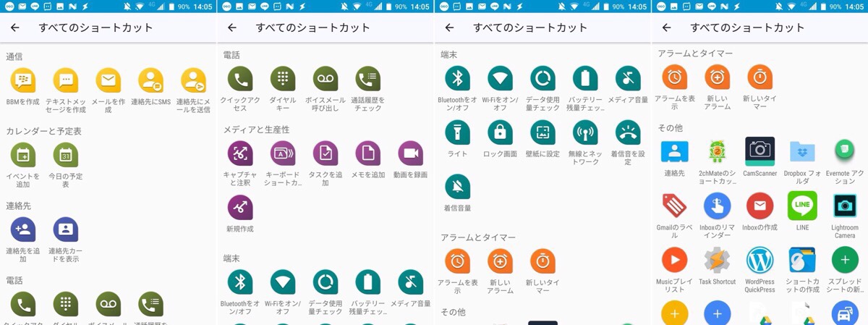Image resolution: width=868 pixels, height=325 pixels.
Task: Tap the 連絡先を追加 icon
Action: pyautogui.click(x=23, y=229)
